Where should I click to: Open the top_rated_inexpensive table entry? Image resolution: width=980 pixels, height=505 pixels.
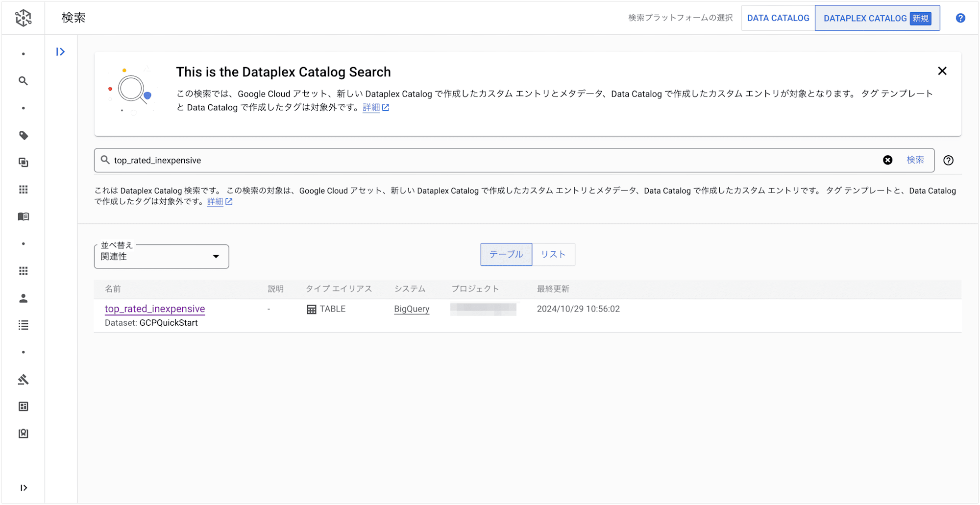(155, 309)
